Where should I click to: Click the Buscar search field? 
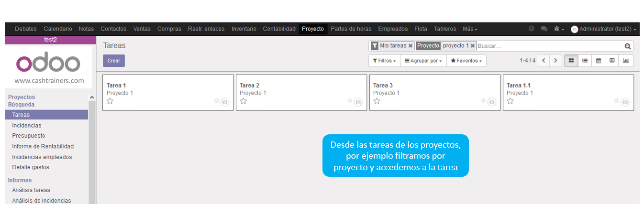point(549,46)
